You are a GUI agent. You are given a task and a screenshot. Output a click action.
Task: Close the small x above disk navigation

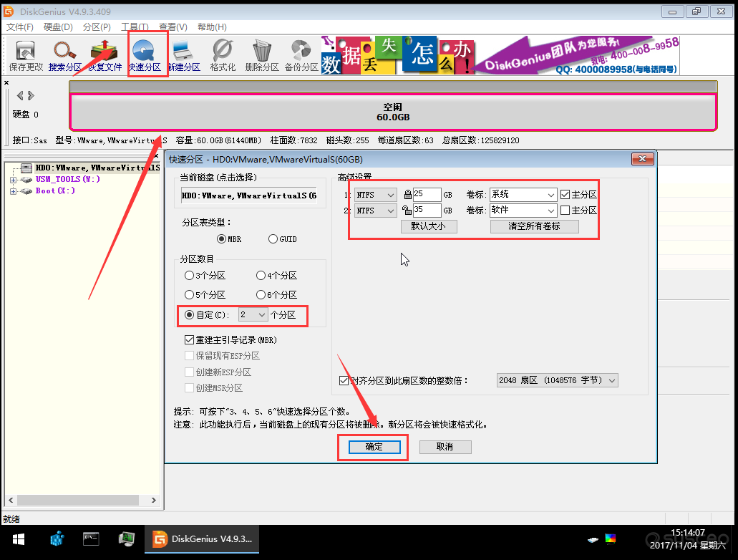[6, 83]
